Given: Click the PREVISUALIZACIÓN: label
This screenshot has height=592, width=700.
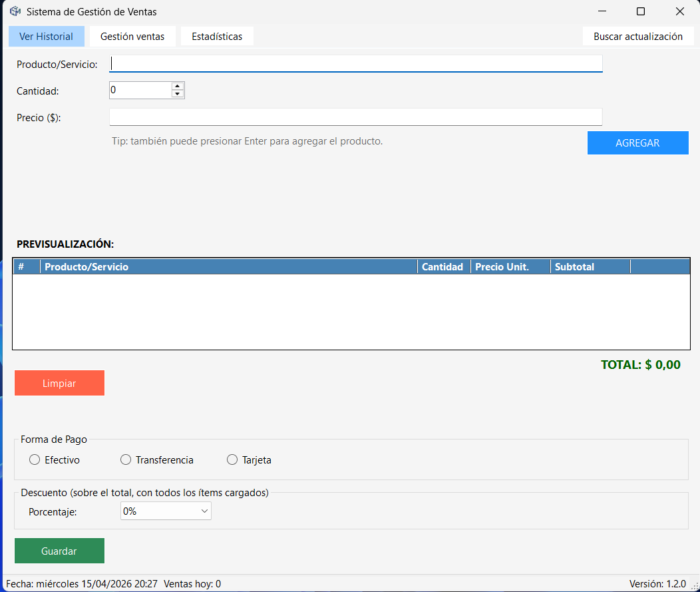Looking at the screenshot, I should point(65,244).
